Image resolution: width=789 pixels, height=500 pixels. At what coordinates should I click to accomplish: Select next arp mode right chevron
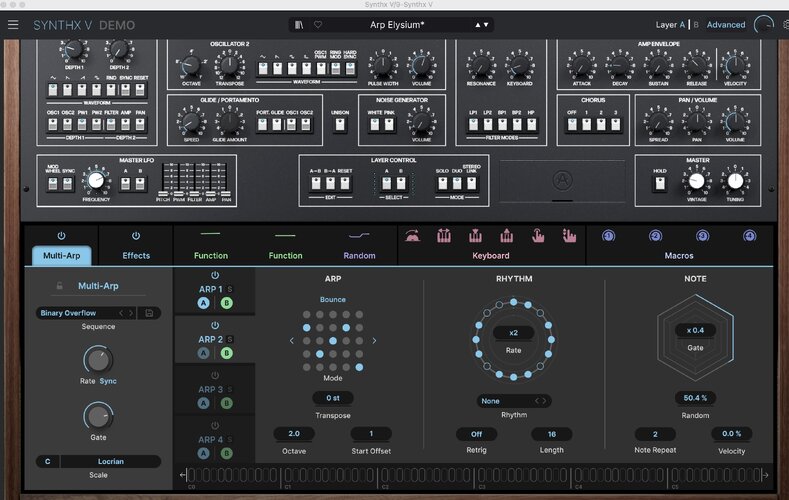point(374,341)
